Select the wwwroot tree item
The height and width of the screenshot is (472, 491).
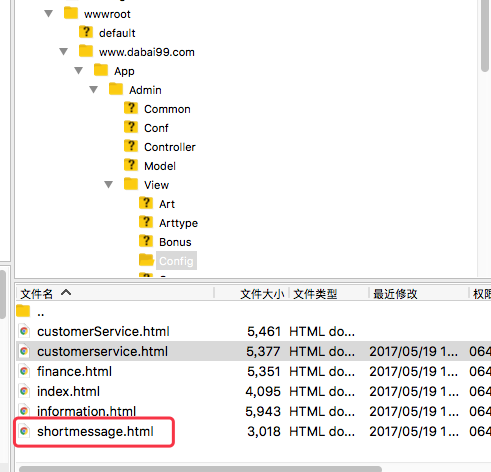tap(107, 14)
